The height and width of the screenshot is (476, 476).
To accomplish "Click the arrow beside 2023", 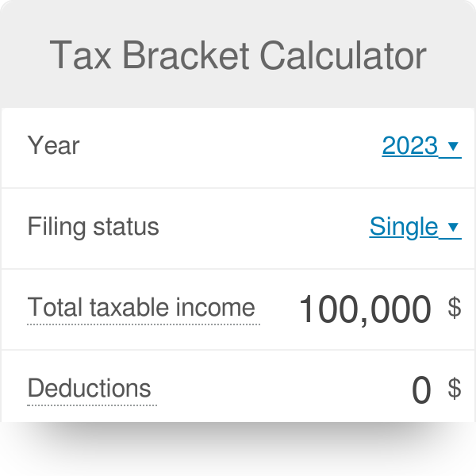I will (x=454, y=147).
